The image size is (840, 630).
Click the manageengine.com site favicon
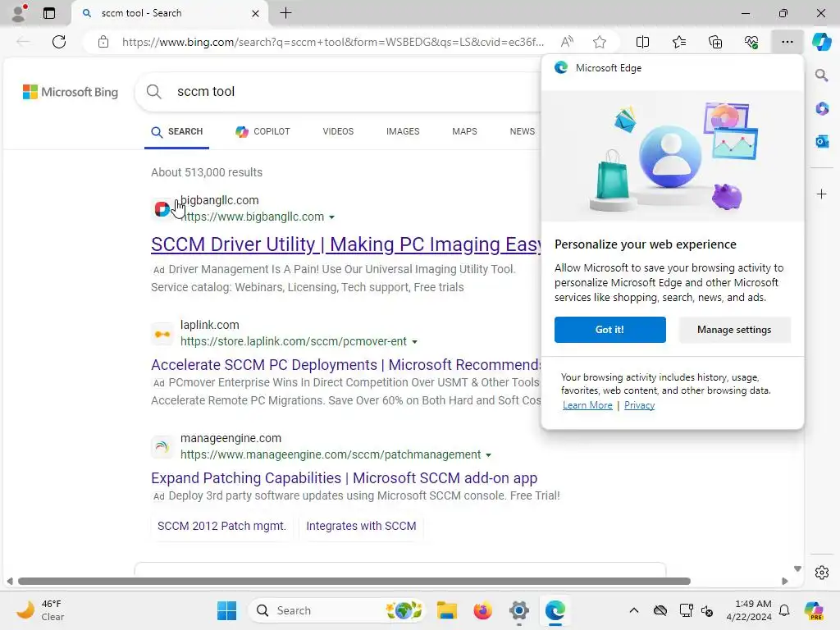coord(162,446)
